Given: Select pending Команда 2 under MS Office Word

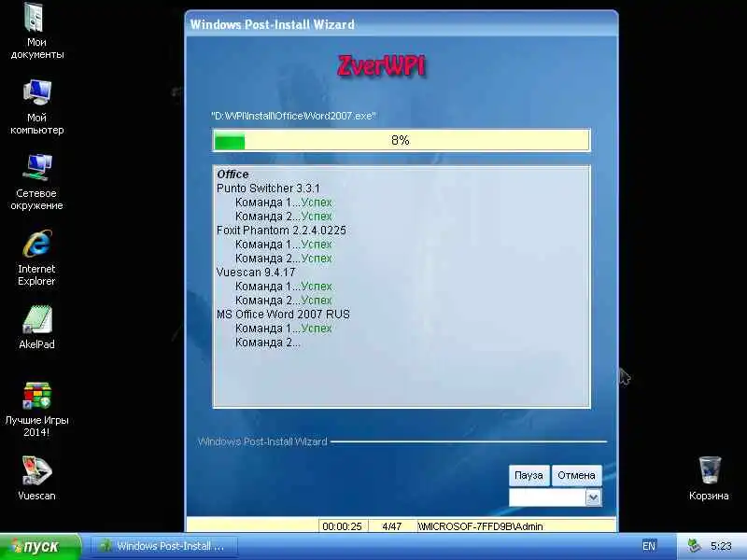Looking at the screenshot, I should tap(268, 343).
